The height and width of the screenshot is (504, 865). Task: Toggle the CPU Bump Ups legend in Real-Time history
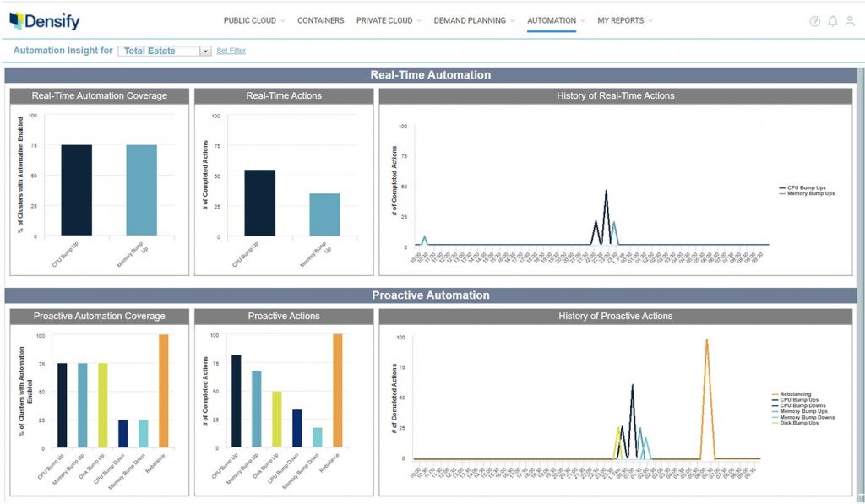[805, 187]
